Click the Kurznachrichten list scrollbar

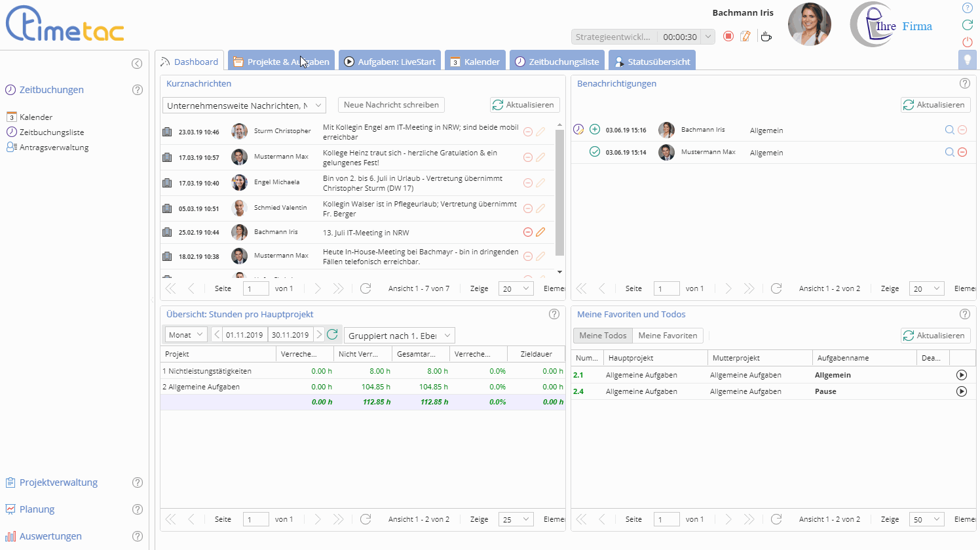[x=559, y=193]
